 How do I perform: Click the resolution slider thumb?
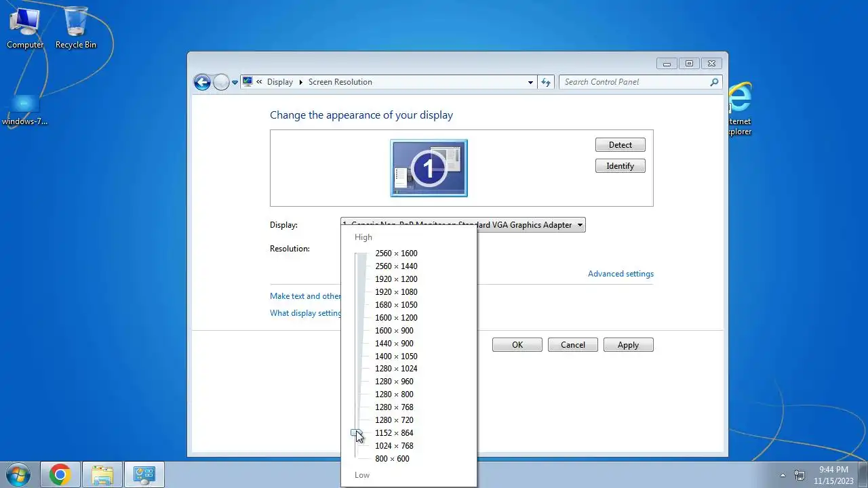coord(357,432)
